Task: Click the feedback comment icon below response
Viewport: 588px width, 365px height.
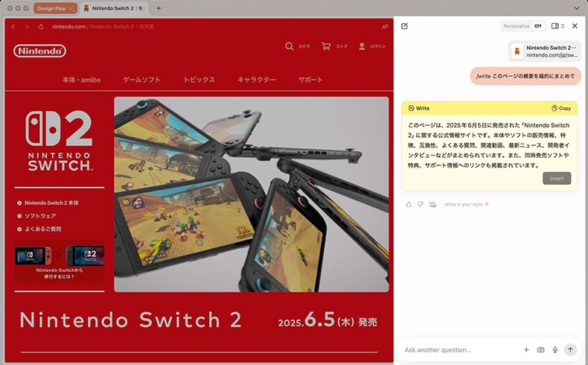Action: [432, 204]
